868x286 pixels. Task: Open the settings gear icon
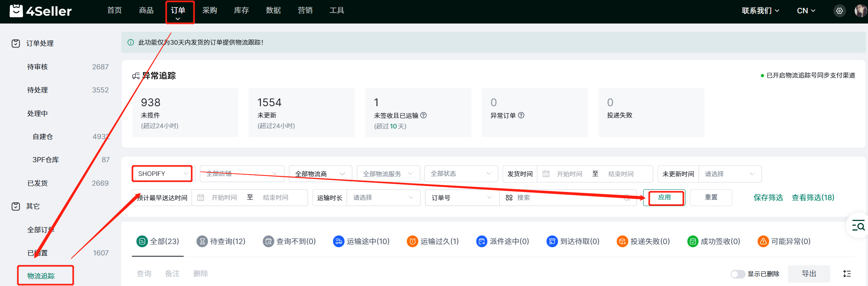pyautogui.click(x=839, y=11)
